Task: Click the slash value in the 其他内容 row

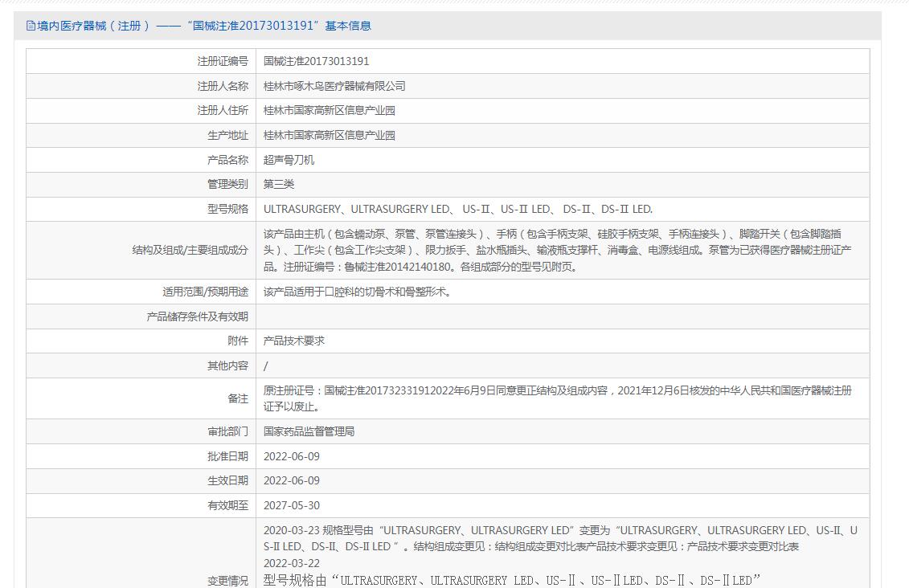Action: tap(266, 365)
